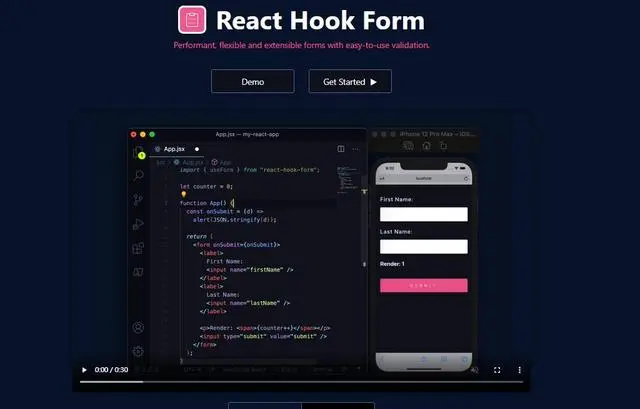The height and width of the screenshot is (409, 640).
Task: Click the React Hook Form clipboard logo
Action: pos(192,21)
